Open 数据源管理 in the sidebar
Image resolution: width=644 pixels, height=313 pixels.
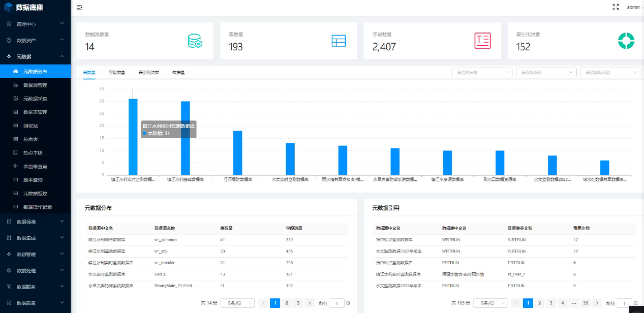(35, 85)
